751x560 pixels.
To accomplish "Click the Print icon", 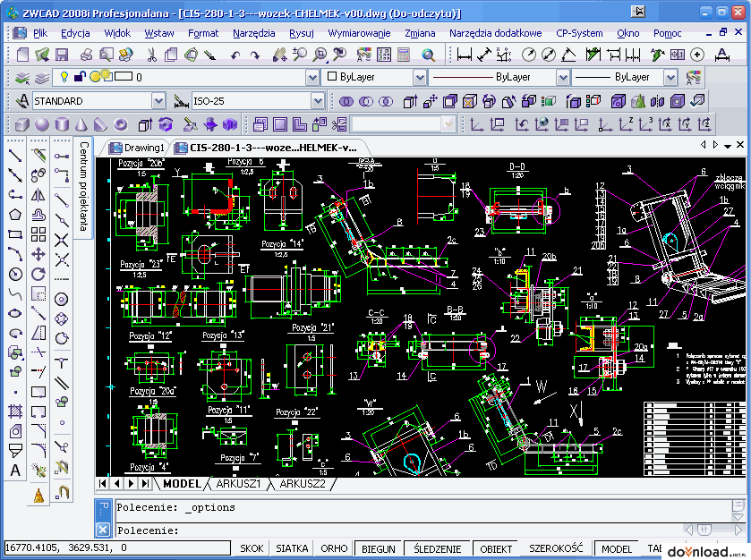I will tap(86, 55).
